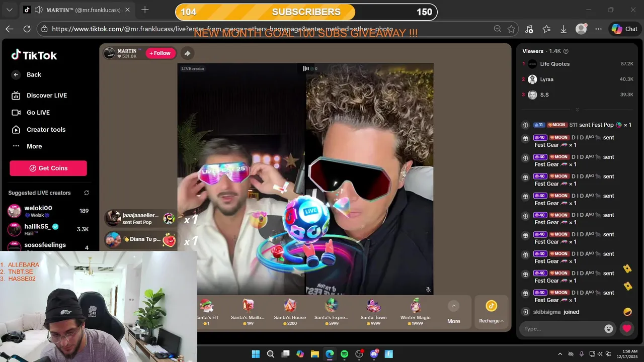
Task: Expand the top viewers list chevron
Action: coord(577,109)
